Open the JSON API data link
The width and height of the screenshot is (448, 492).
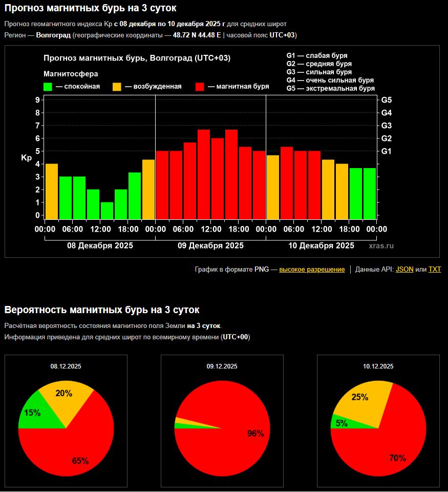click(x=404, y=270)
